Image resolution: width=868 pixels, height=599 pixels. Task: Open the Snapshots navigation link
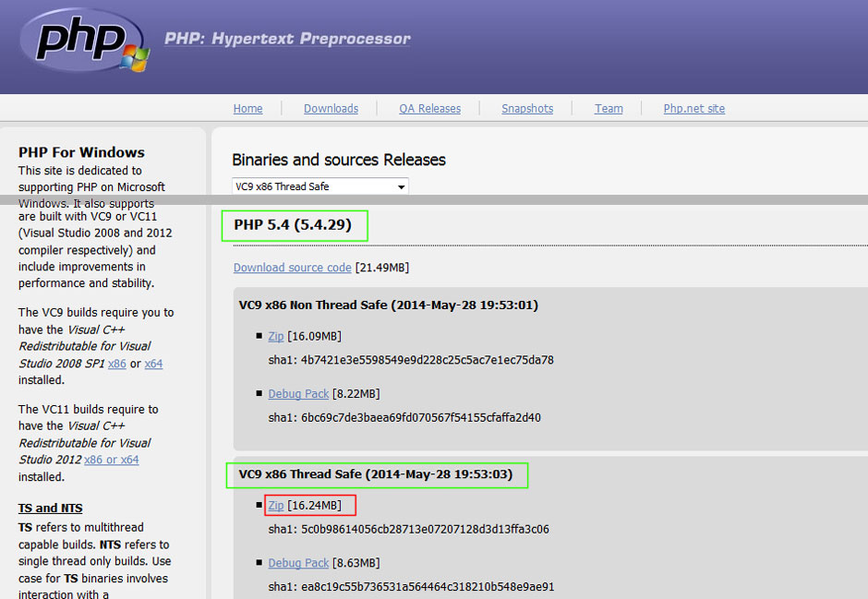click(x=527, y=108)
